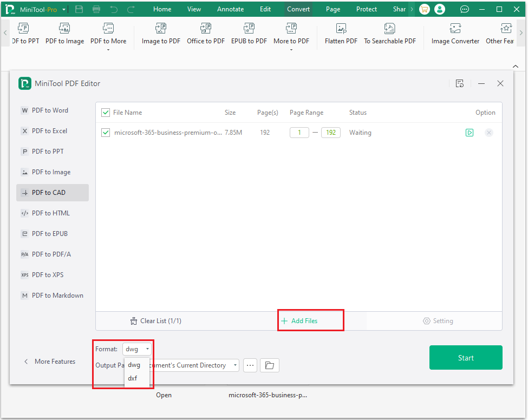Toggle the select-all File Name checkbox
Viewport: 528px width, 420px height.
106,113
